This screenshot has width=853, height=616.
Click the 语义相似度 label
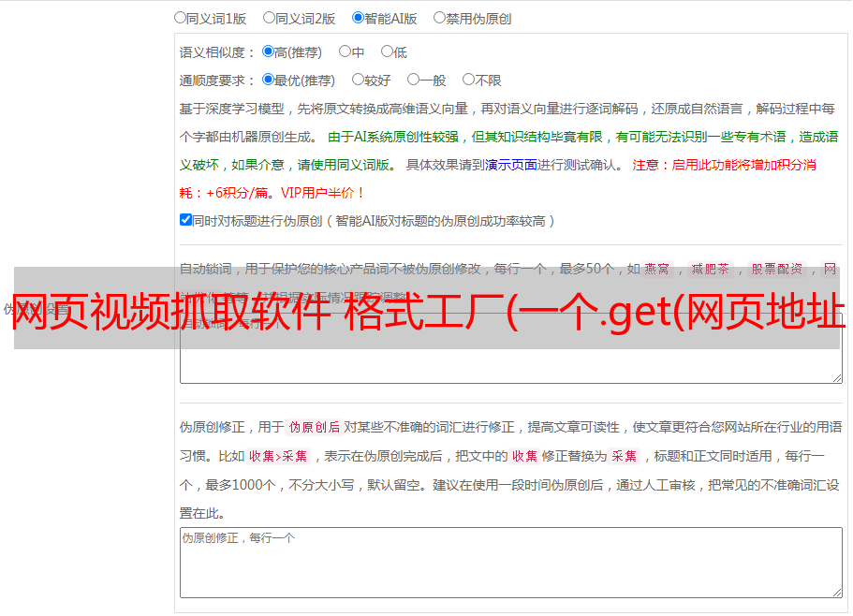pos(217,52)
